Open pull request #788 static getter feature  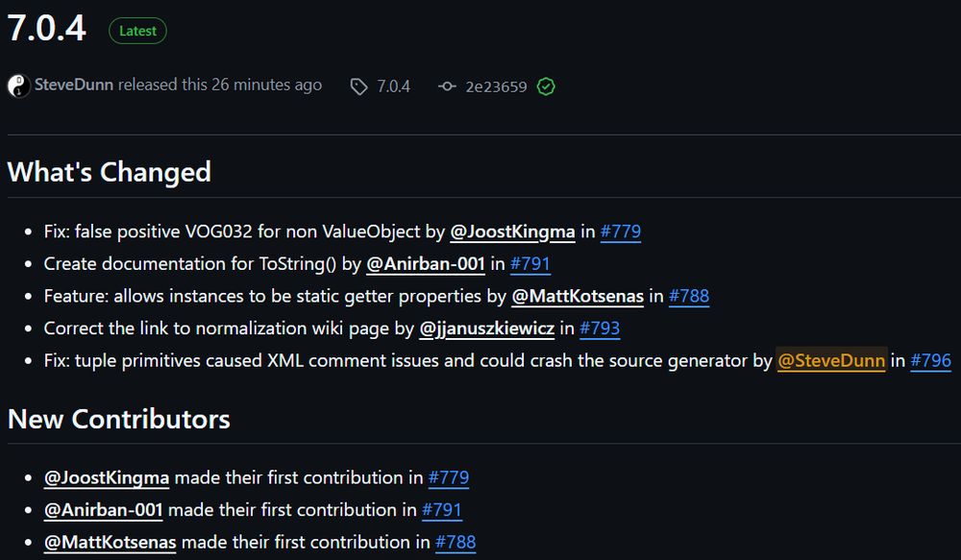[689, 296]
